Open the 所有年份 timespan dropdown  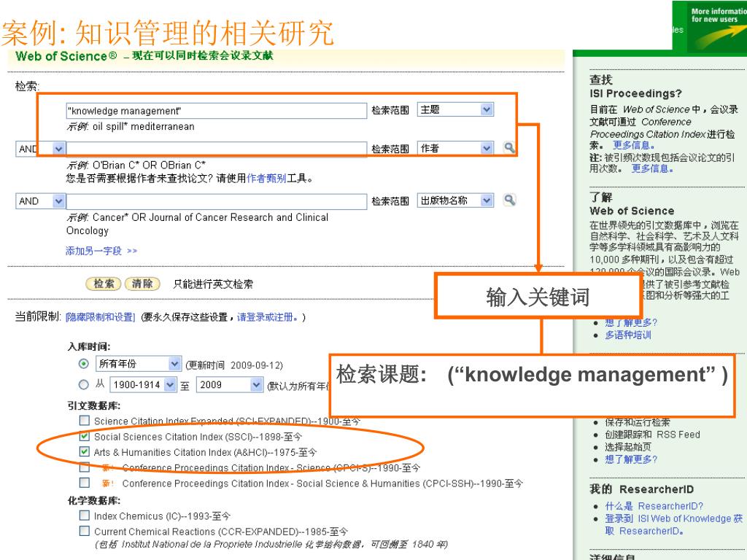pyautogui.click(x=138, y=365)
